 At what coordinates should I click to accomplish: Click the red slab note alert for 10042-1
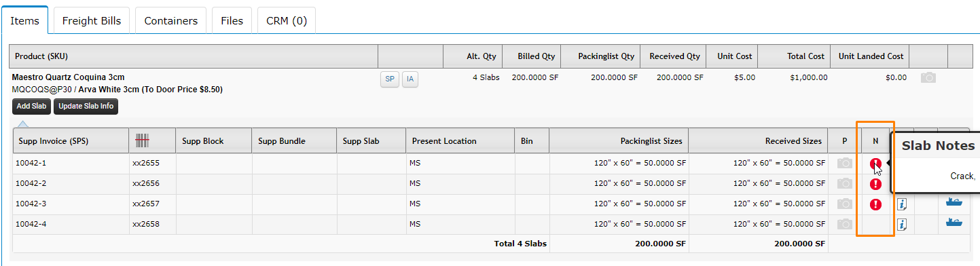[x=875, y=164]
